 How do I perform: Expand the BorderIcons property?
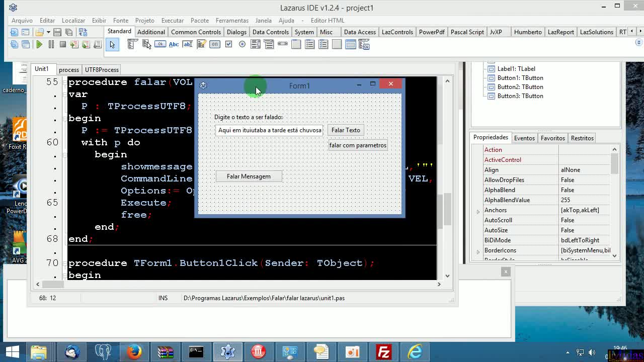point(478,251)
